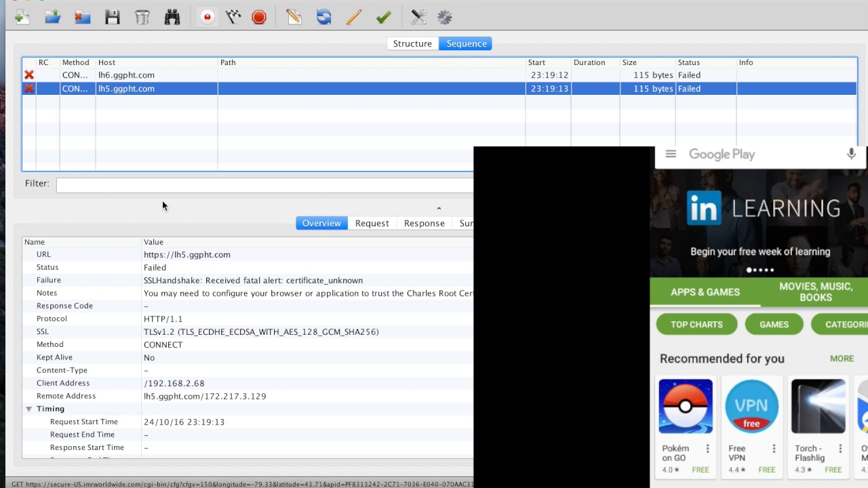Open the Overview tab

tap(321, 223)
